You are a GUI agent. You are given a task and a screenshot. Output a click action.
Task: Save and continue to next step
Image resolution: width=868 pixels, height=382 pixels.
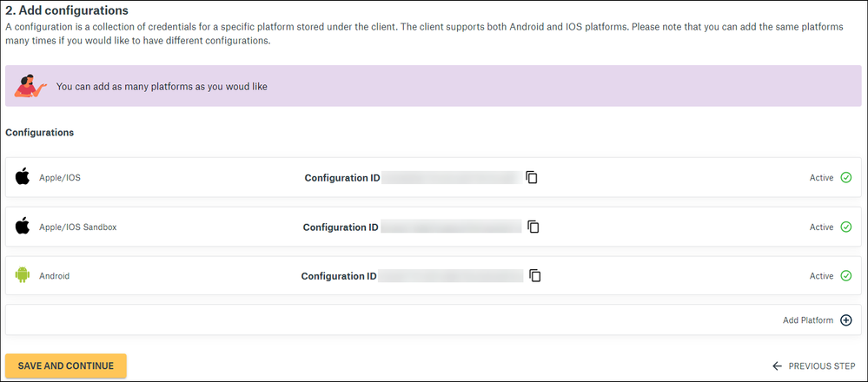click(66, 366)
